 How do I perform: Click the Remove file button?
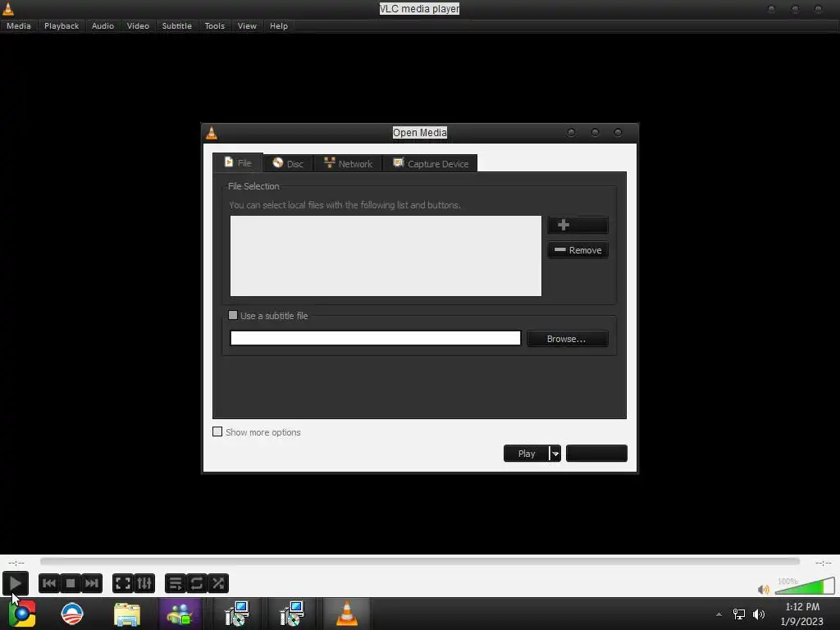[577, 250]
